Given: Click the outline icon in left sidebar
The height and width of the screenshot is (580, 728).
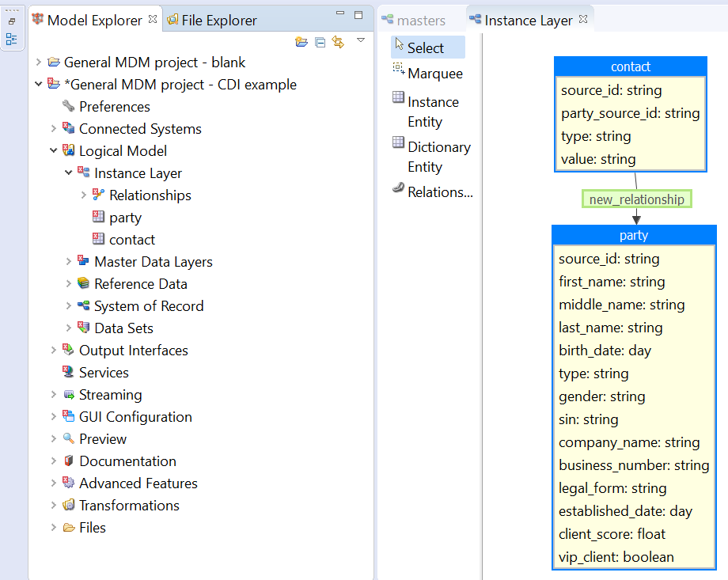Looking at the screenshot, I should point(12,39).
